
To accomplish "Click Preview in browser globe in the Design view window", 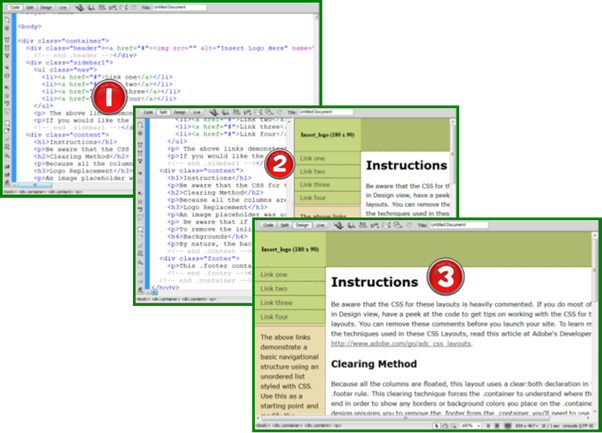I will 351,225.
